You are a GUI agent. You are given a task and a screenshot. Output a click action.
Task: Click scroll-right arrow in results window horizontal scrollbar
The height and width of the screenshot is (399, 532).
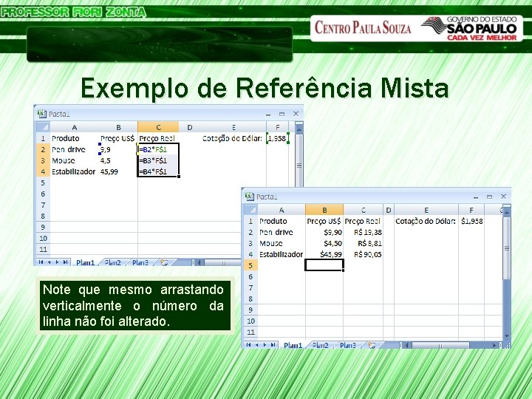(495, 345)
